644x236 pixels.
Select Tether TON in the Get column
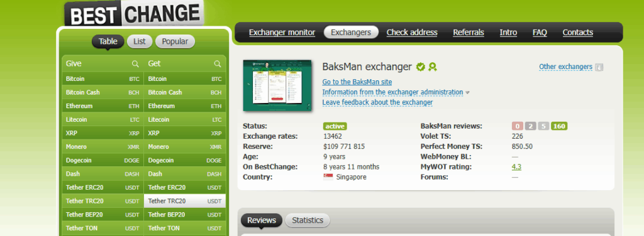point(185,228)
